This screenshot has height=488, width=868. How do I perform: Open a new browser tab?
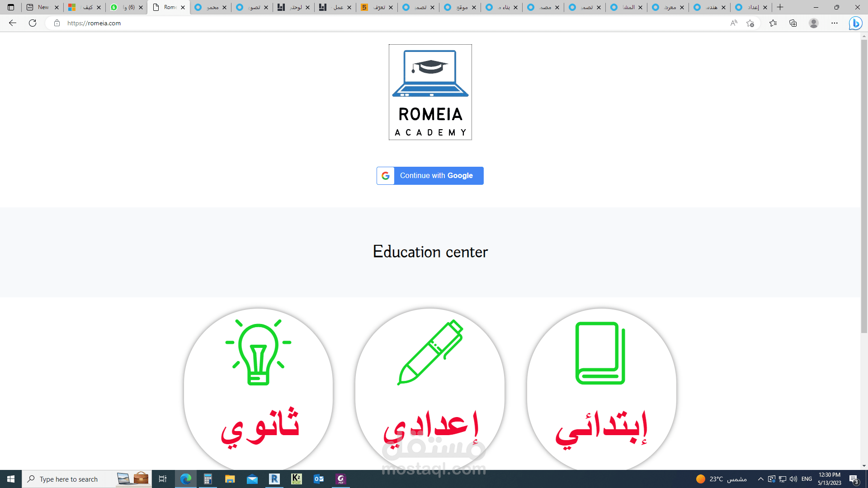(x=780, y=7)
